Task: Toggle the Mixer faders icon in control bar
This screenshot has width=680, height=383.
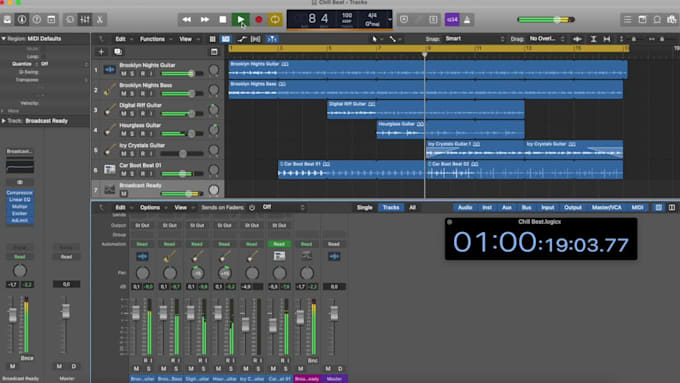Action: tap(85, 20)
